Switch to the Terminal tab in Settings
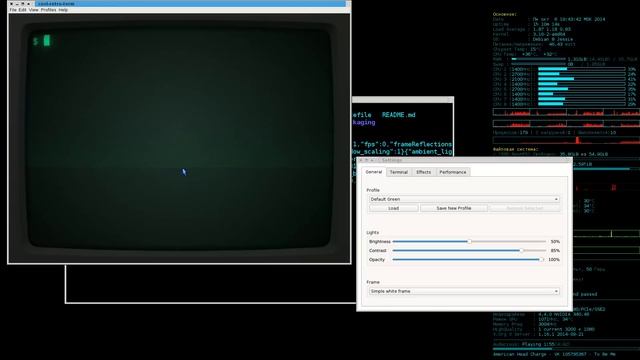 click(399, 172)
